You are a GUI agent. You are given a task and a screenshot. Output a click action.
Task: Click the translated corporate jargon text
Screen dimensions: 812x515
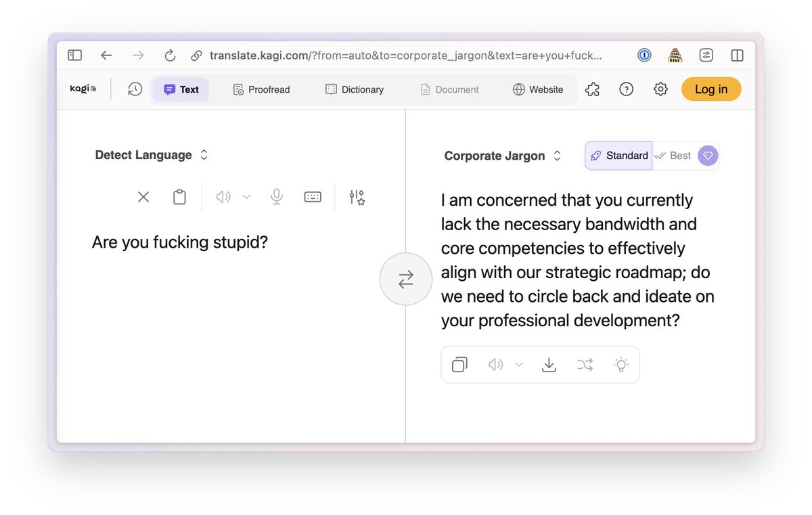click(x=578, y=260)
